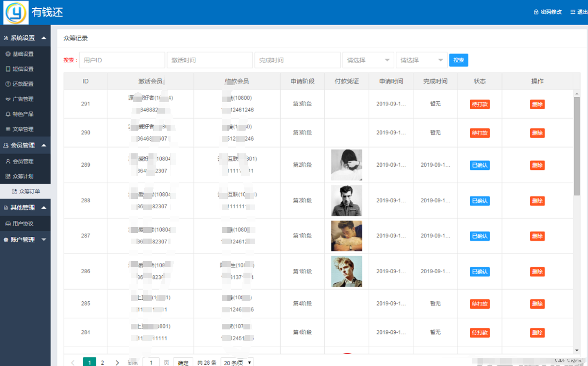Focus the 激活时间 input field
588x366 pixels.
[210, 60]
